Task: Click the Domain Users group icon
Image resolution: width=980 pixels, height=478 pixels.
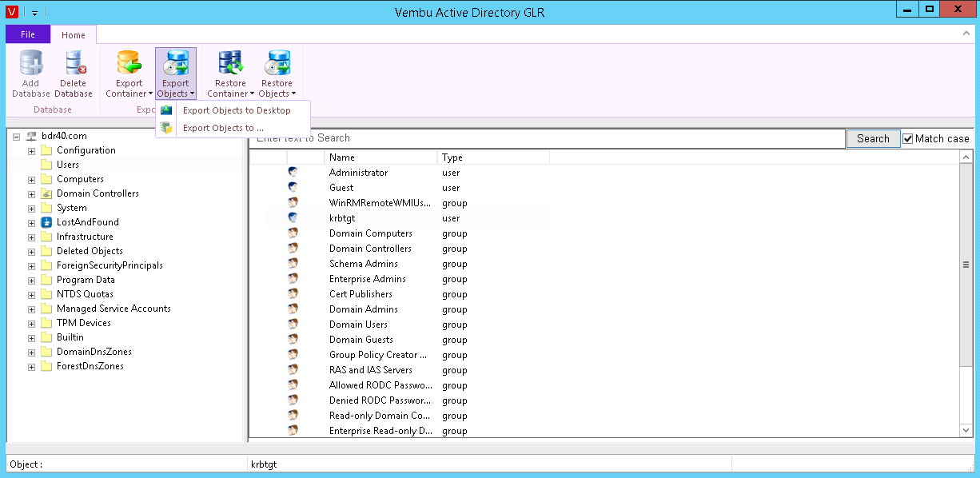Action: [x=293, y=325]
